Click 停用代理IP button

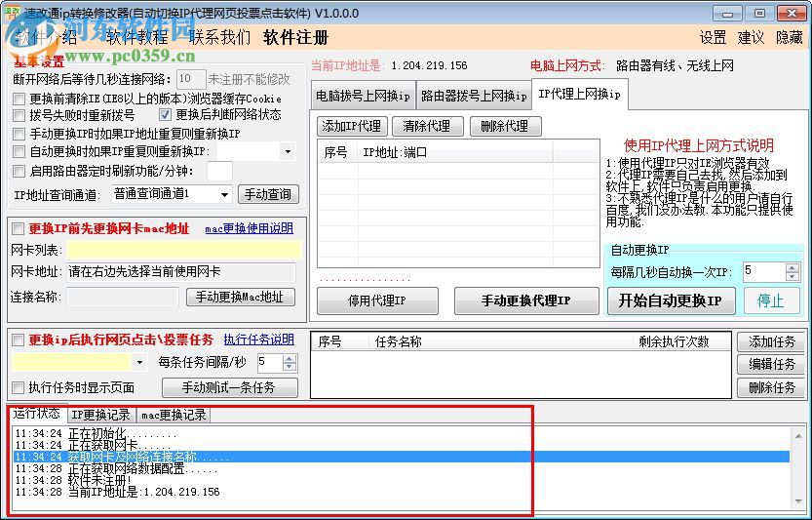click(377, 300)
